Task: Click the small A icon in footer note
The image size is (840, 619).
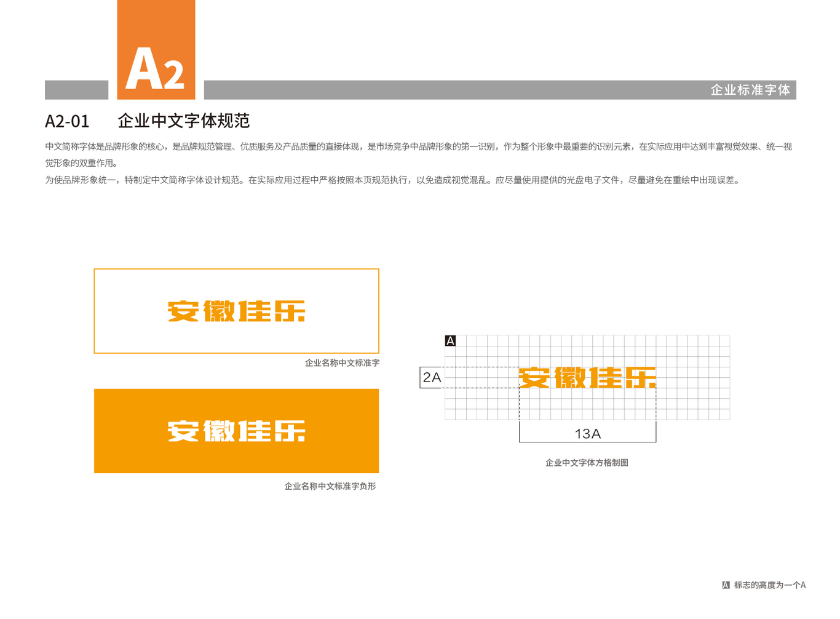Action: [x=726, y=585]
